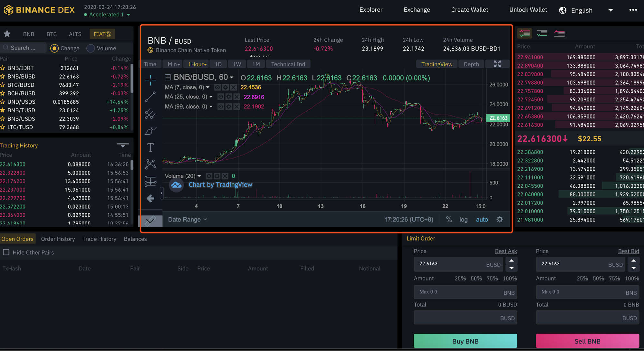The width and height of the screenshot is (644, 351).
Task: Open chart settings gear next to auto
Action: point(500,219)
